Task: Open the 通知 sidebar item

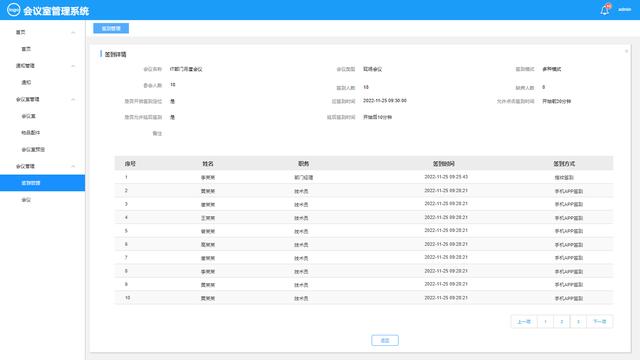Action: pyautogui.click(x=26, y=82)
